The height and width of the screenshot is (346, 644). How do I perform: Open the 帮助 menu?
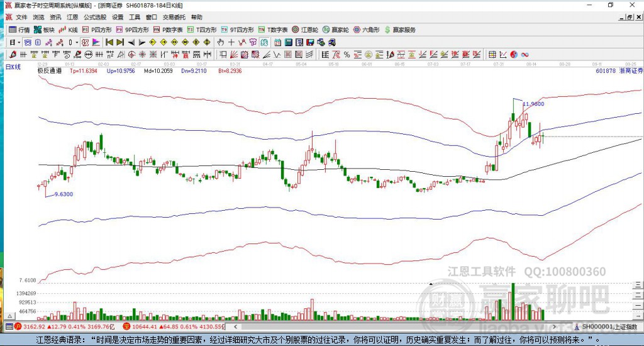pos(196,17)
